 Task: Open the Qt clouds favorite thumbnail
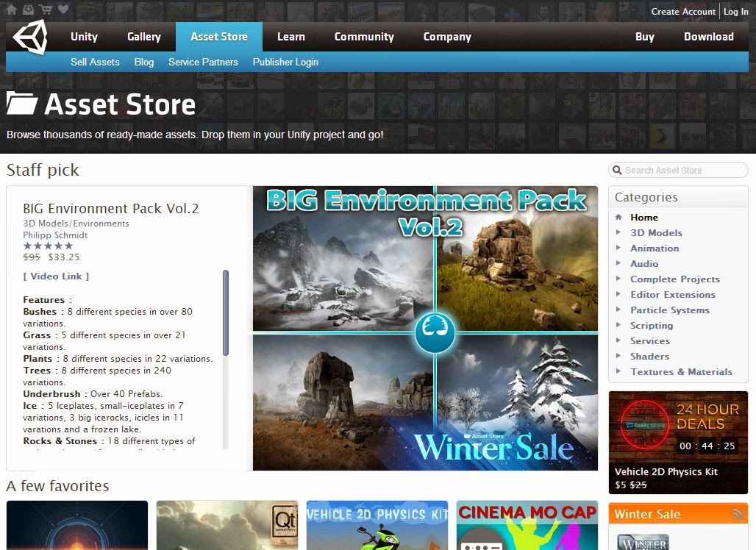coord(227,525)
